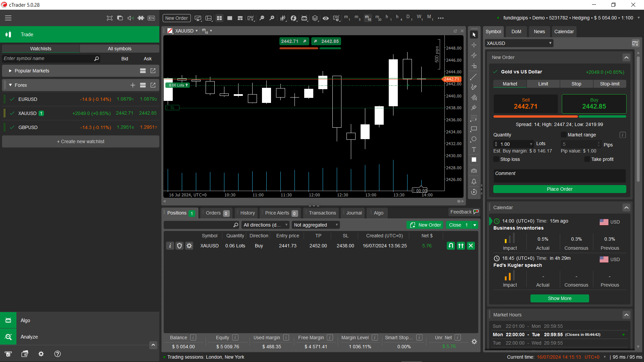Click the green Place Order button
The image size is (644, 362).
(559, 189)
